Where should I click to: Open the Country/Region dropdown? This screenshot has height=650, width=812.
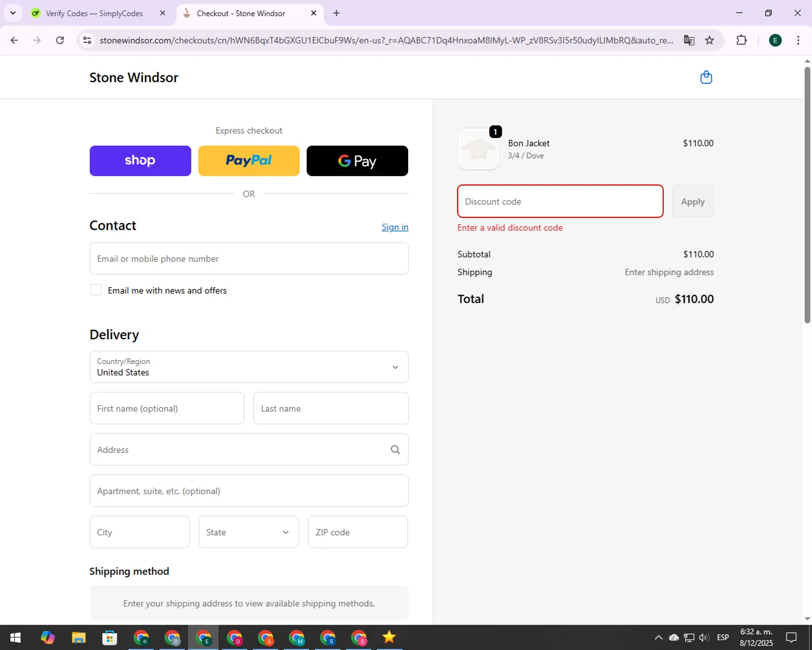tap(249, 367)
